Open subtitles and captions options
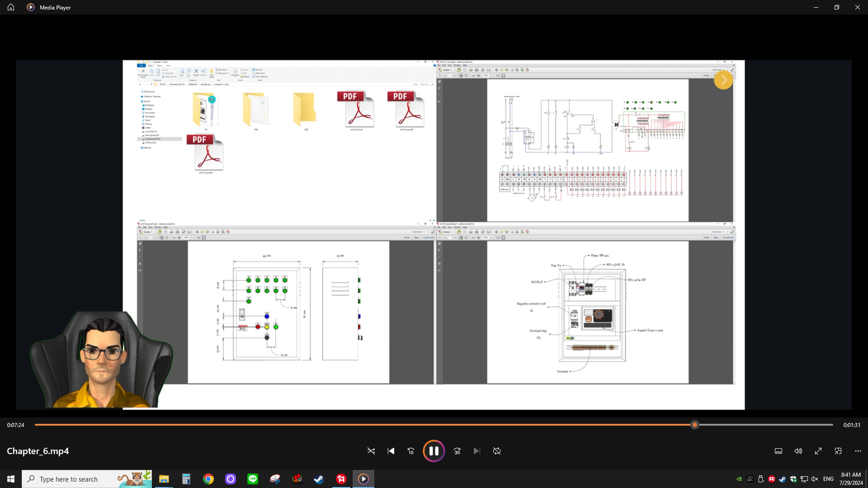Image resolution: width=868 pixels, height=488 pixels. coord(778,451)
